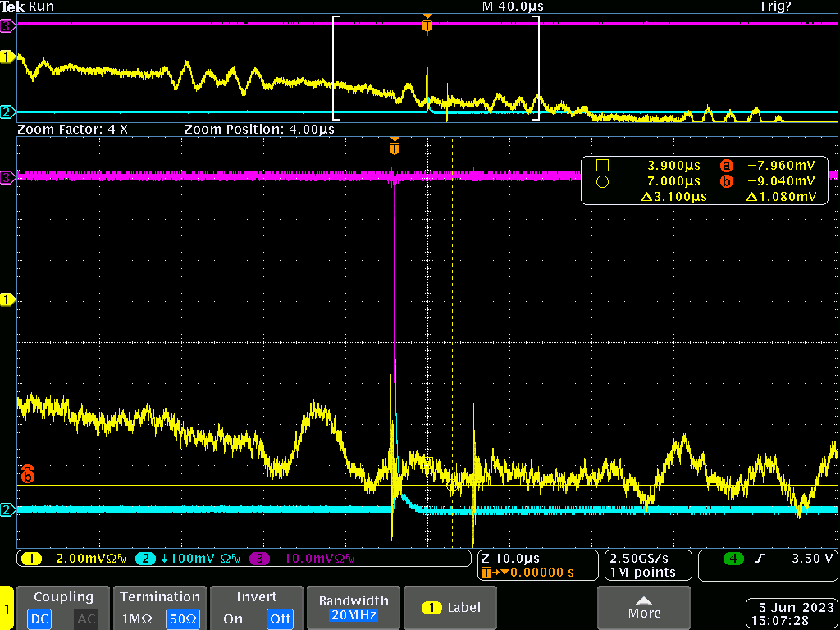This screenshot has height=630, width=840.
Task: Click the orange trigger T marker in zoomed view
Action: (395, 148)
